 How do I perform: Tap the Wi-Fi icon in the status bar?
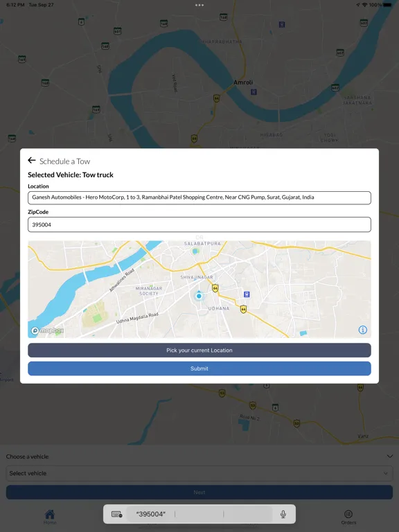[x=365, y=5]
